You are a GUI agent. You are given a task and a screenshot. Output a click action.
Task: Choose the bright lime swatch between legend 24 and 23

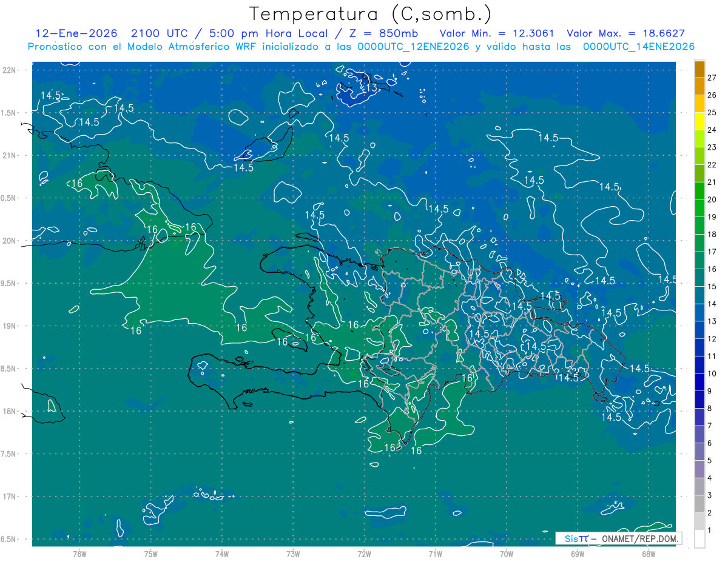coord(699,138)
